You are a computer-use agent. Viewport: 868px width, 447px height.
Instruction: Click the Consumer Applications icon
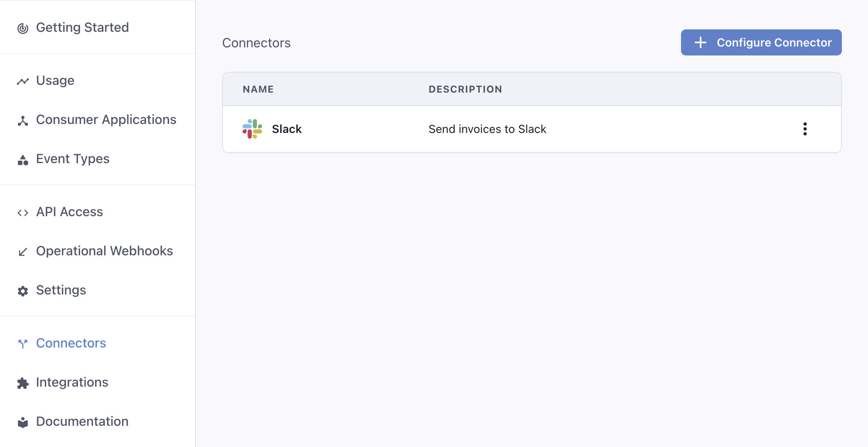click(x=23, y=120)
